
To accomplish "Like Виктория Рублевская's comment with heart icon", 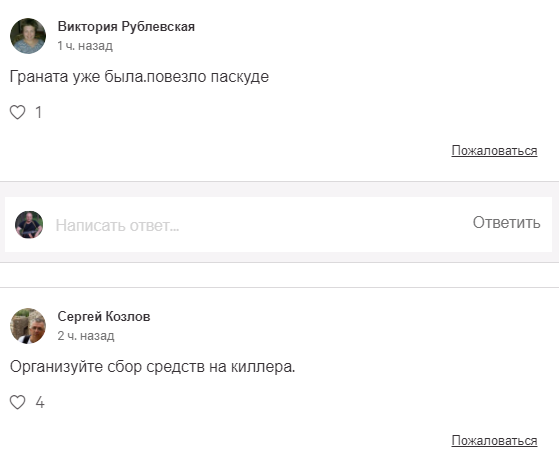I will coord(17,112).
